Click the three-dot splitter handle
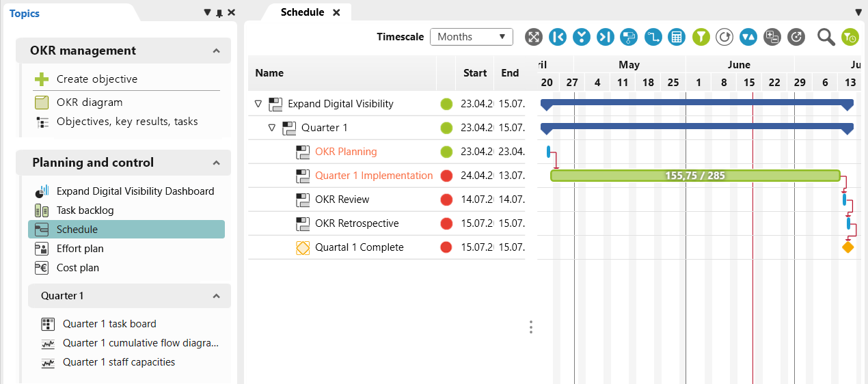The width and height of the screenshot is (868, 384). [x=531, y=327]
